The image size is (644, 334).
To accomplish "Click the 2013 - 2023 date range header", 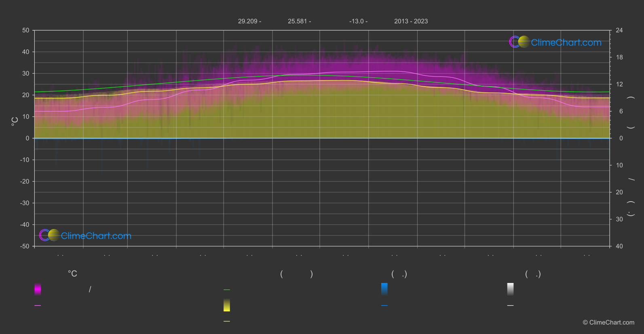I will tap(411, 21).
